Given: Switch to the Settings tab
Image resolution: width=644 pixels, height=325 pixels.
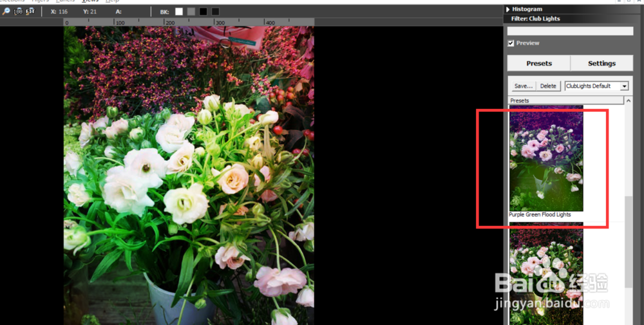Looking at the screenshot, I should 601,63.
